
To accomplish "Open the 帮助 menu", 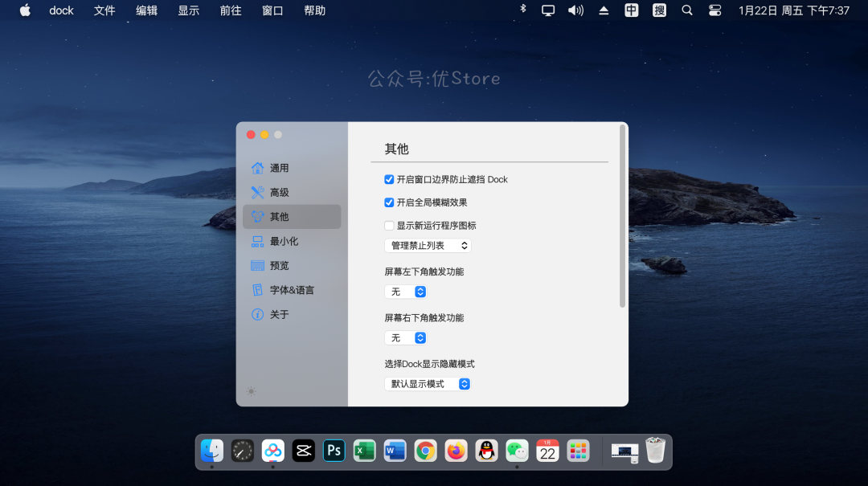I will [314, 10].
